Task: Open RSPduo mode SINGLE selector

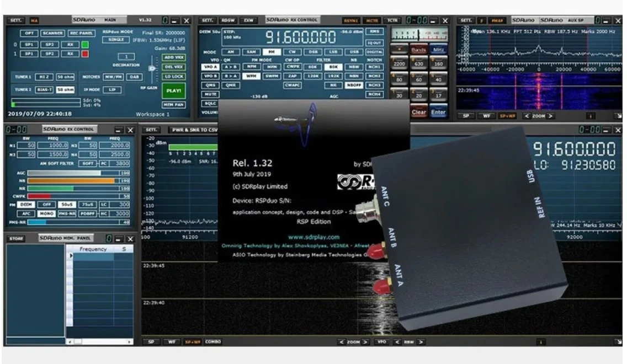Action: pyautogui.click(x=116, y=40)
